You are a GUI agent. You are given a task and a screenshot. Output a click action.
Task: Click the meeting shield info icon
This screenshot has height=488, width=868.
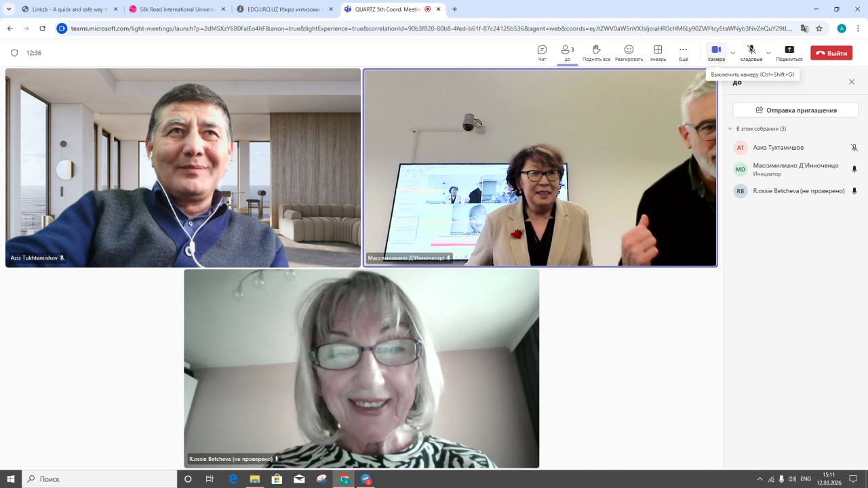[14, 53]
